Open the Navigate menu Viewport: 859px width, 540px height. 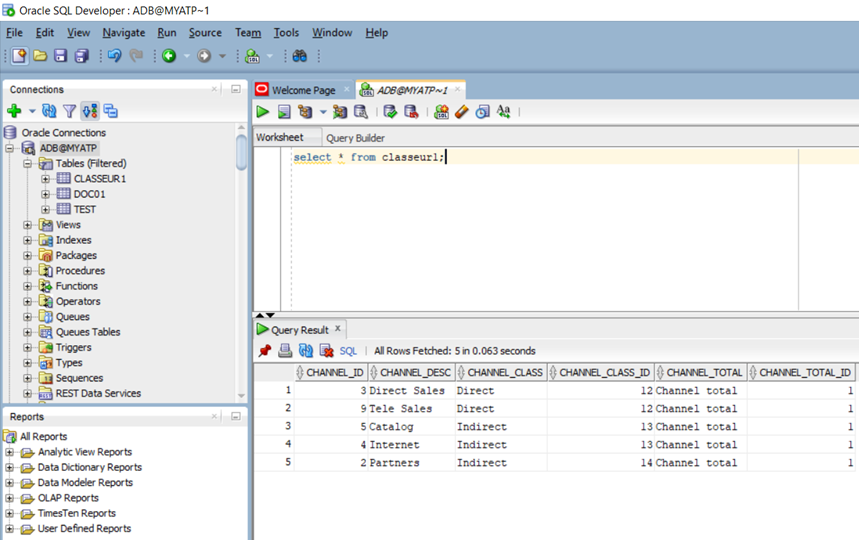[x=124, y=33]
